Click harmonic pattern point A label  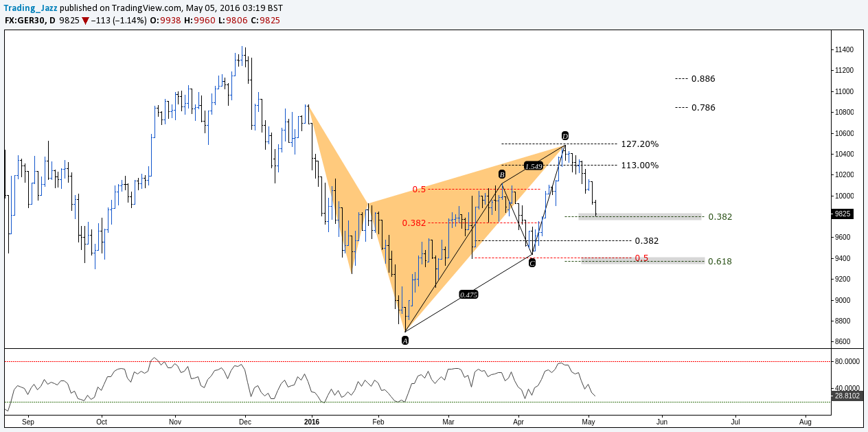coord(405,340)
